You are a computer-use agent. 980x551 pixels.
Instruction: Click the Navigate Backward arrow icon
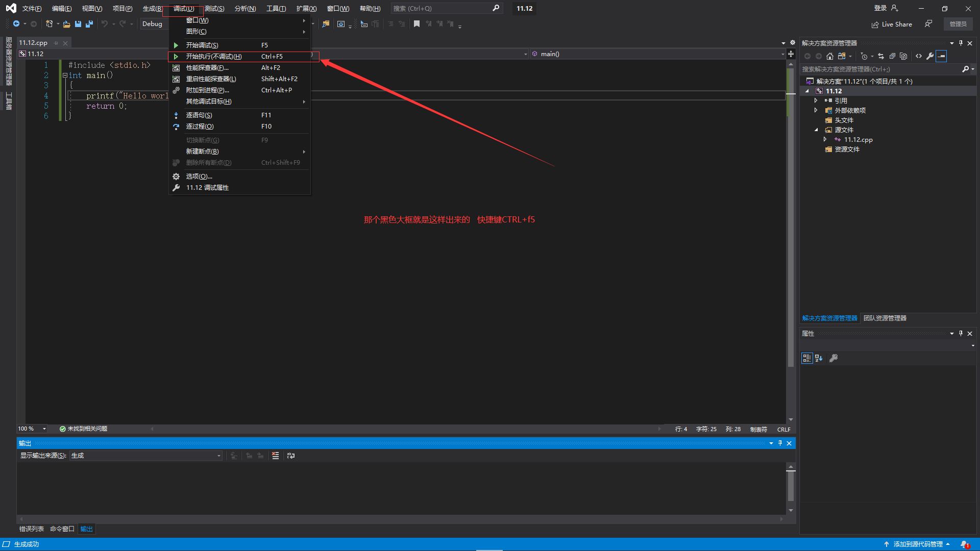coord(16,24)
